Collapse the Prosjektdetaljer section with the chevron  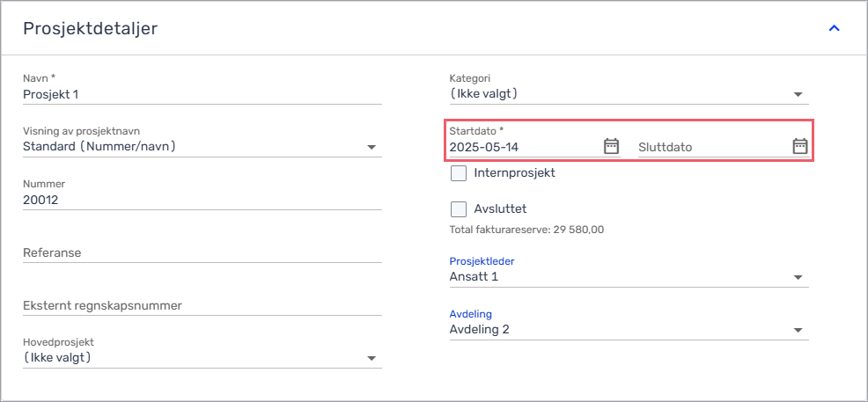(x=834, y=28)
